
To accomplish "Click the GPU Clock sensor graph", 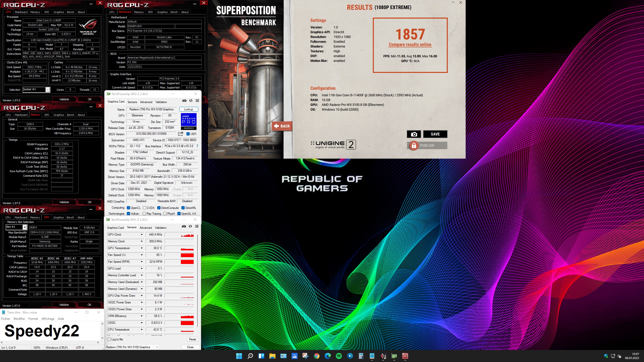I will coord(179,235).
